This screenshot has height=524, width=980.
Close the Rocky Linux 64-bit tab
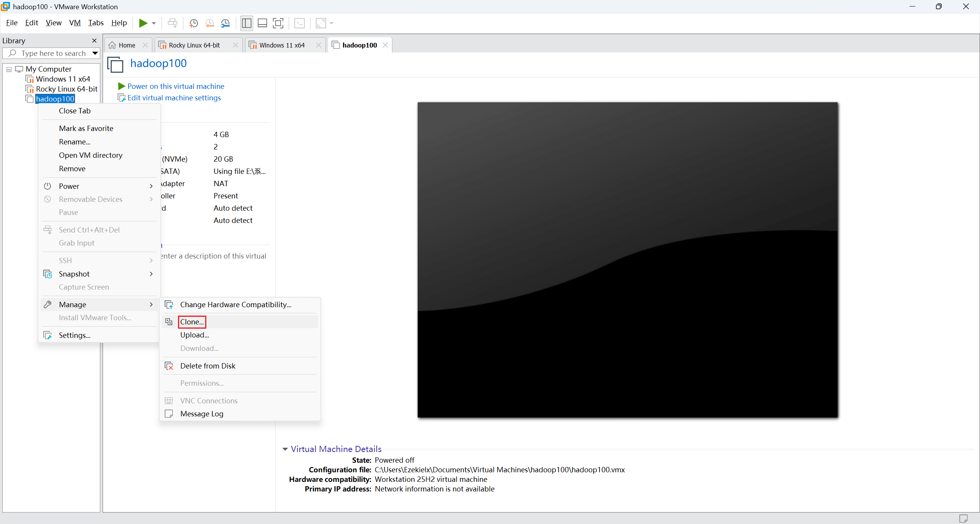click(x=236, y=45)
